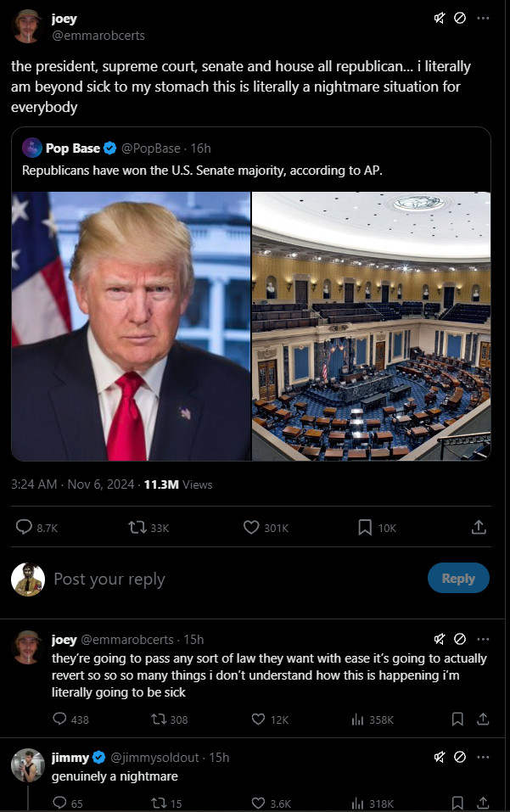Block joey using the main post's block icon
510x812 pixels.
[x=460, y=18]
